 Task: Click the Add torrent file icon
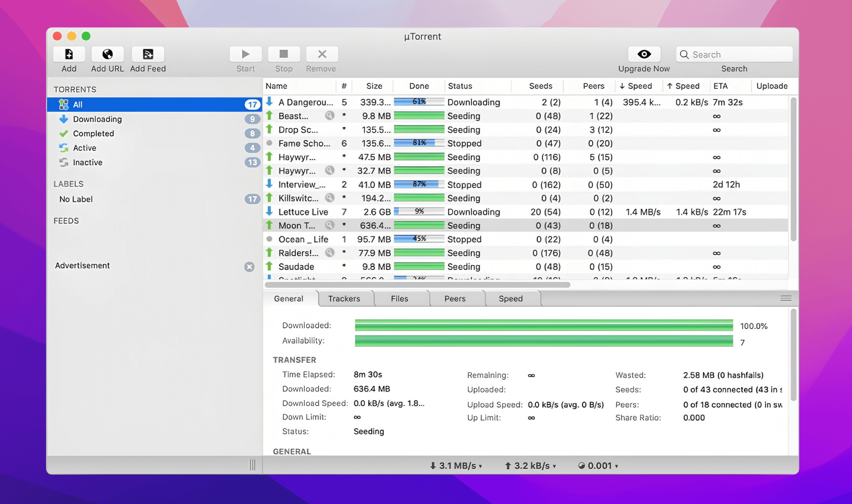pyautogui.click(x=69, y=54)
